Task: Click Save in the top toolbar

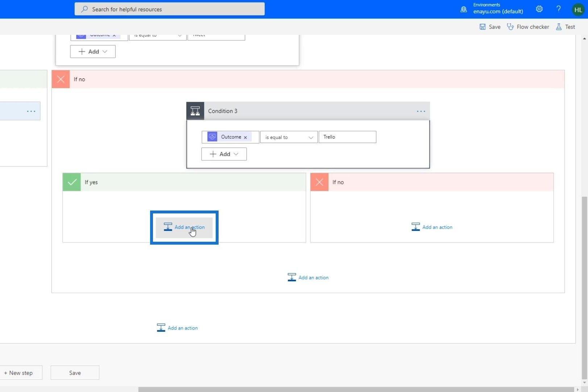Action: tap(490, 27)
